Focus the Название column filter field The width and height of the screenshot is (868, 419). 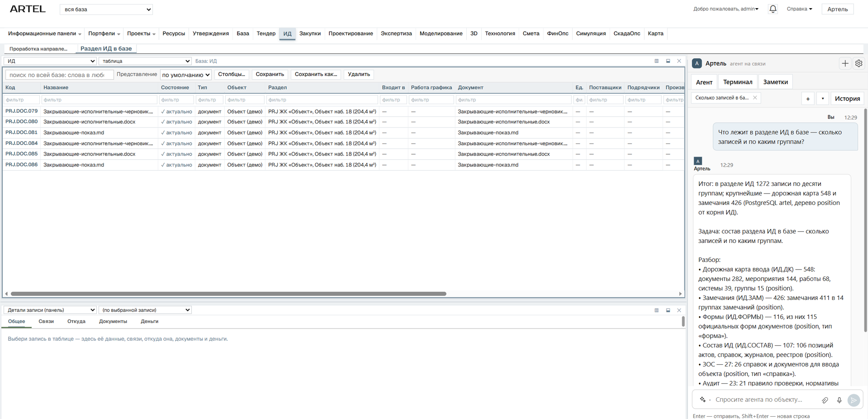[99, 100]
